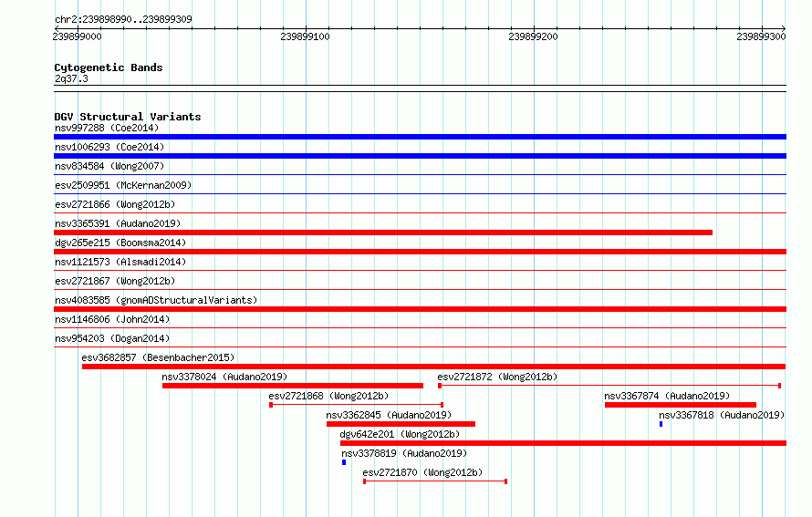
Task: Open the dgv265e215 (Boomsma2014) label
Action: point(120,243)
